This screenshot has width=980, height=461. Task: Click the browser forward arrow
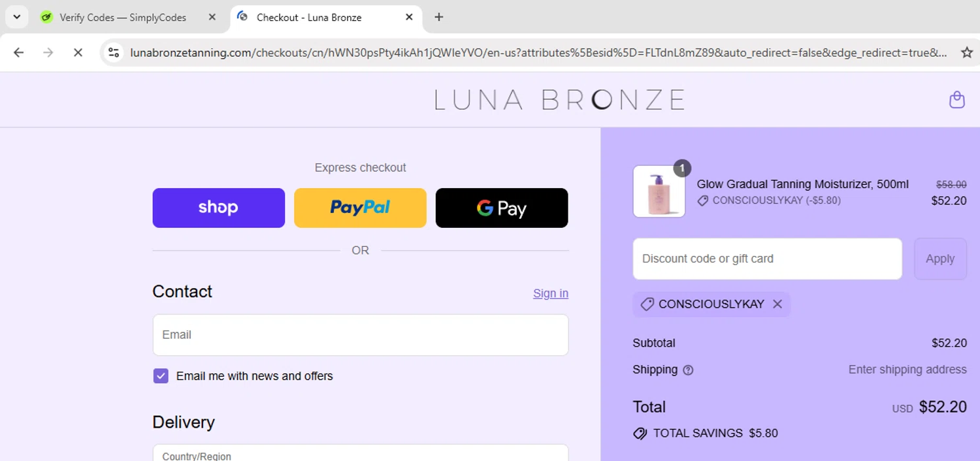[48, 52]
